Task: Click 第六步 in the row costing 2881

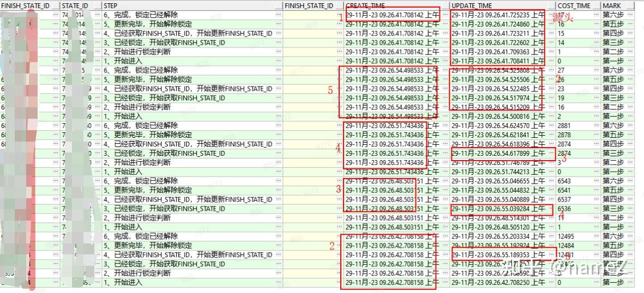Action: click(x=613, y=126)
